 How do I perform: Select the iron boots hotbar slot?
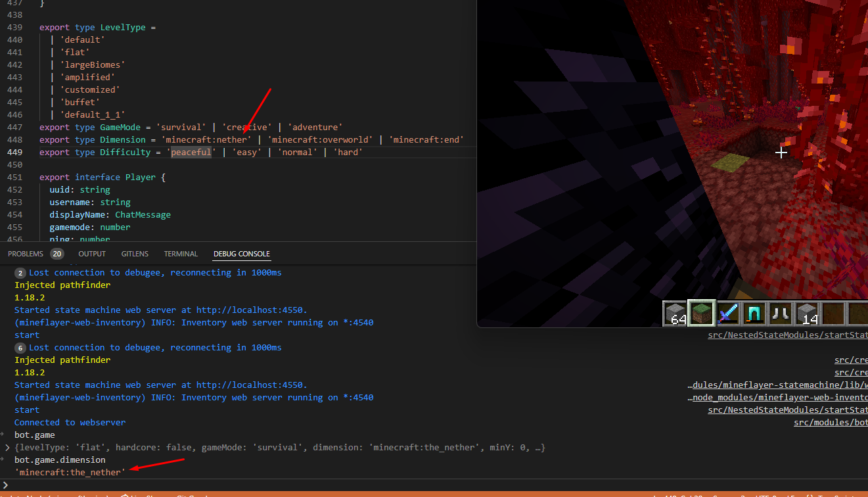[782, 314]
